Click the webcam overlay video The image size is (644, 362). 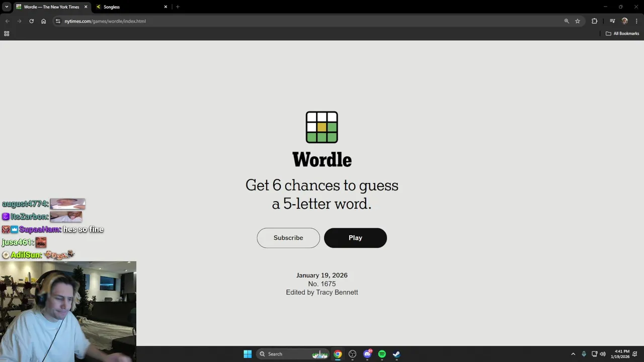pos(68,311)
